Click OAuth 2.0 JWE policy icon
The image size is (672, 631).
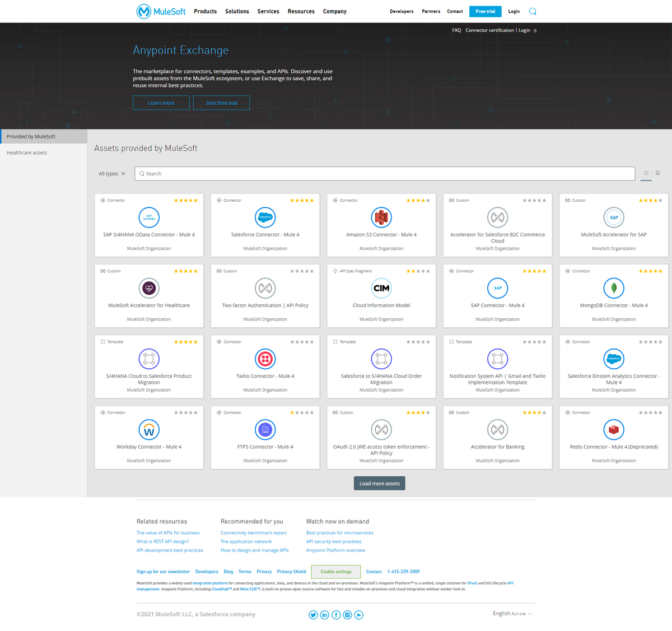pyautogui.click(x=381, y=430)
